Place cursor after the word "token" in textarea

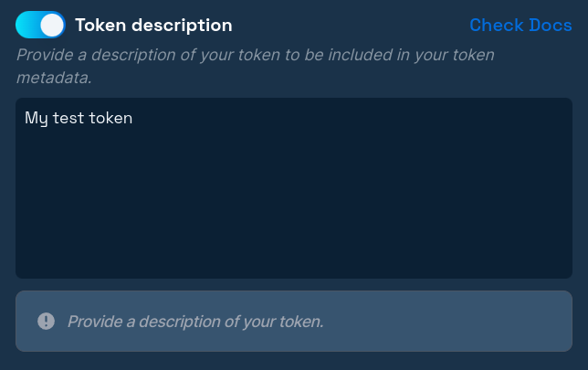[133, 118]
